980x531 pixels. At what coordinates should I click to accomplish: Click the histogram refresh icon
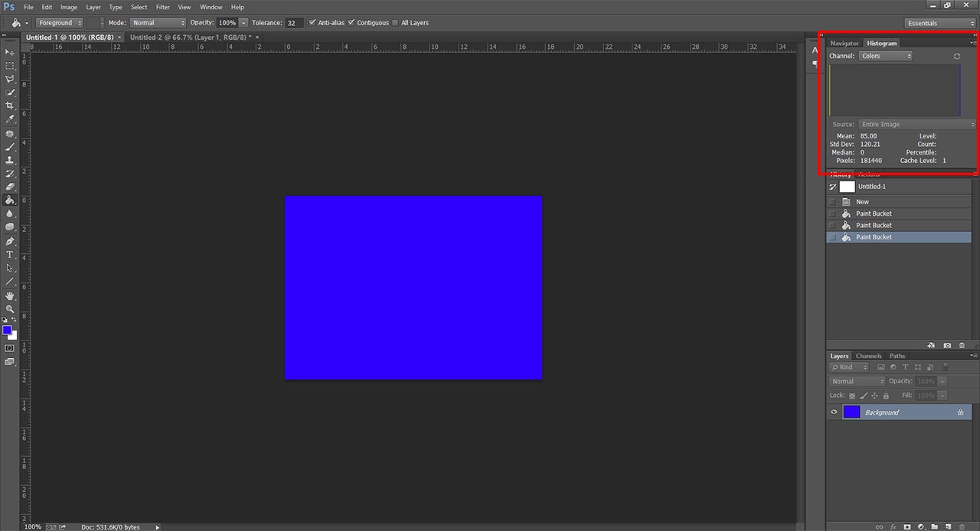click(957, 57)
